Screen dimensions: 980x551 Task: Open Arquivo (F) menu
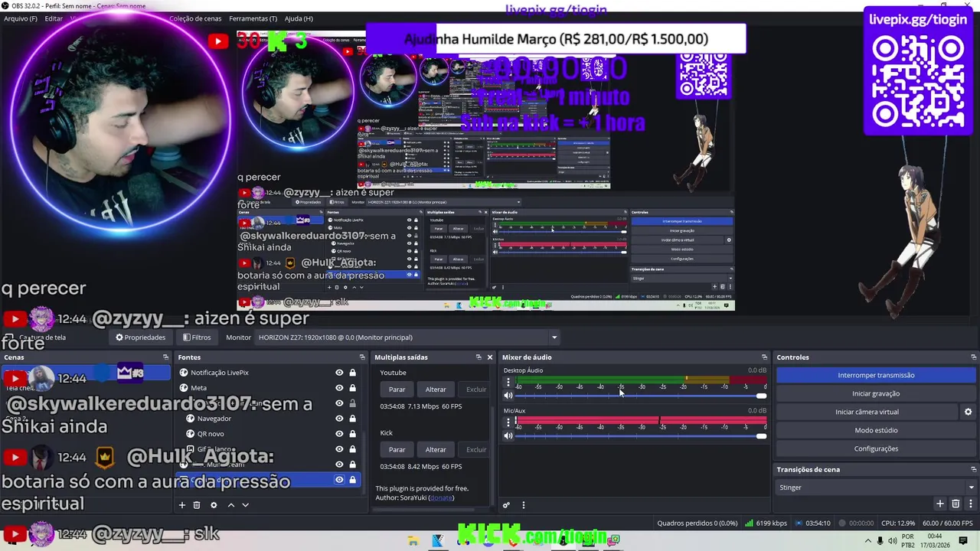coord(21,18)
